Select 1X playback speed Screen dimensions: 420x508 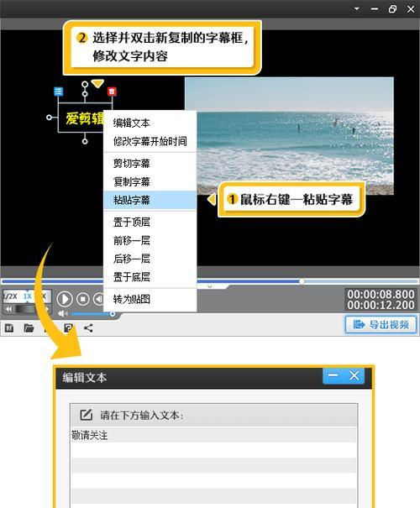click(28, 296)
